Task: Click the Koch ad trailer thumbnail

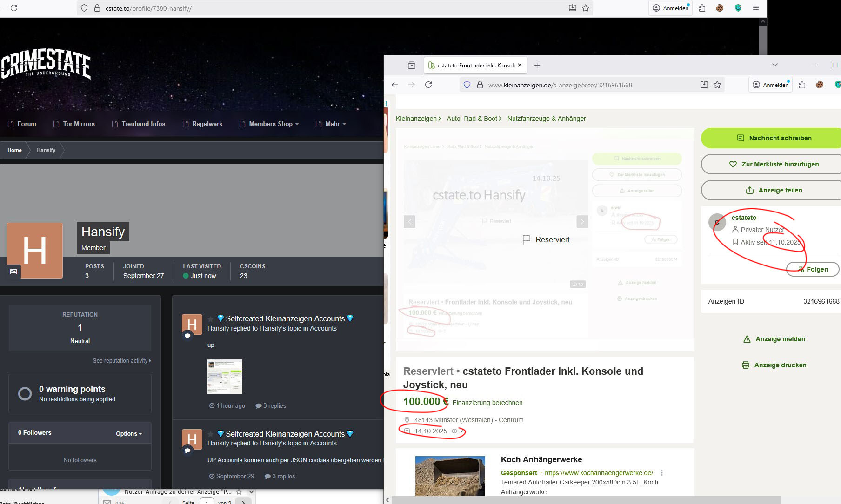Action: (450, 476)
